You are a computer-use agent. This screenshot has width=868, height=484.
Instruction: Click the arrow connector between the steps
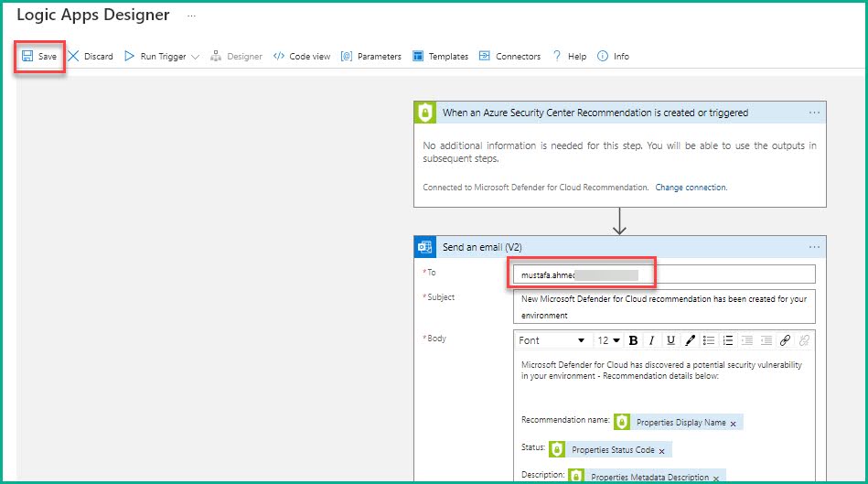(619, 221)
